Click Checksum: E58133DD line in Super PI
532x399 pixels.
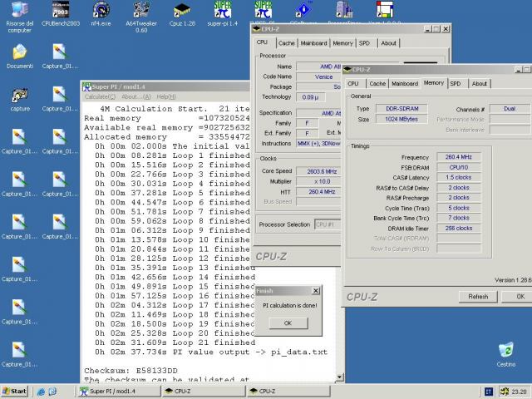(131, 371)
